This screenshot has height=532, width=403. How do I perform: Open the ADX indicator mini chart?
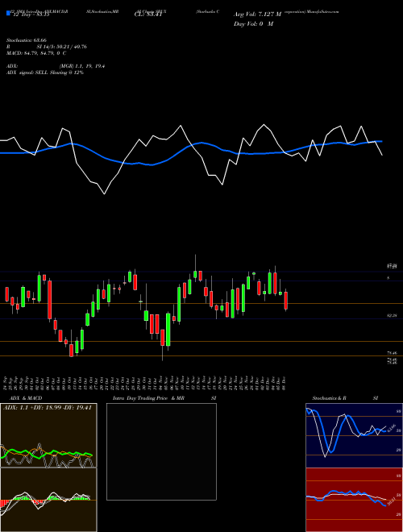(48, 435)
